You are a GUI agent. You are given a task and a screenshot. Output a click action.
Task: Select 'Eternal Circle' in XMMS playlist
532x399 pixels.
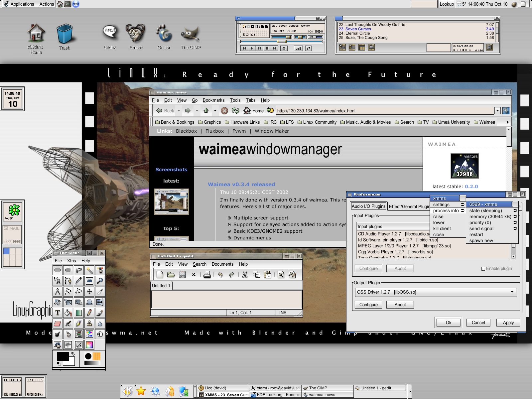click(x=417, y=33)
